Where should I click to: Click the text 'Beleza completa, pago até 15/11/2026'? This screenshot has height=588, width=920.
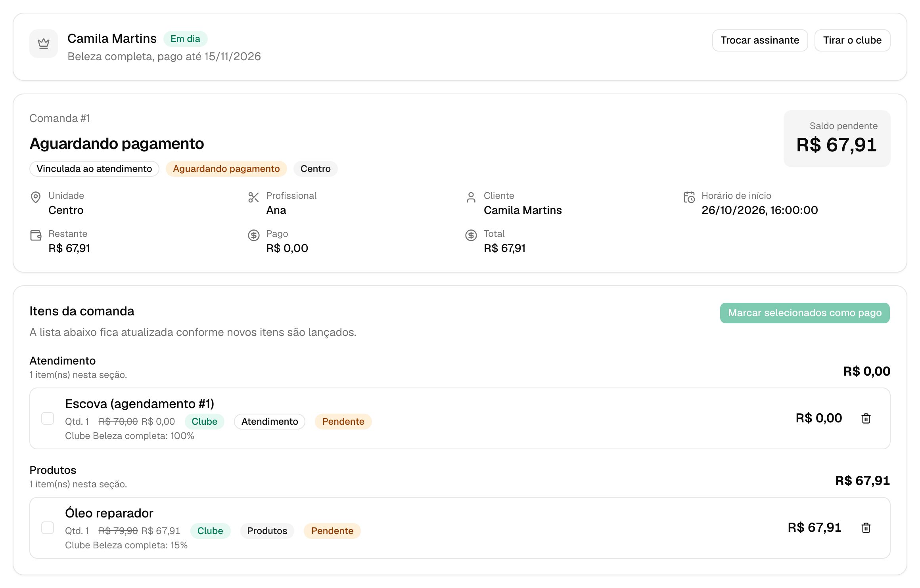[164, 57]
